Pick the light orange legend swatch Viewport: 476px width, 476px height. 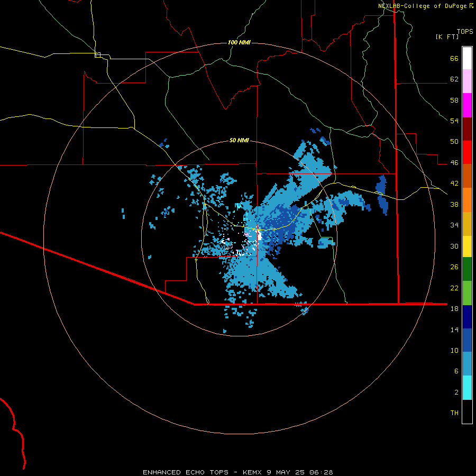[x=467, y=200]
